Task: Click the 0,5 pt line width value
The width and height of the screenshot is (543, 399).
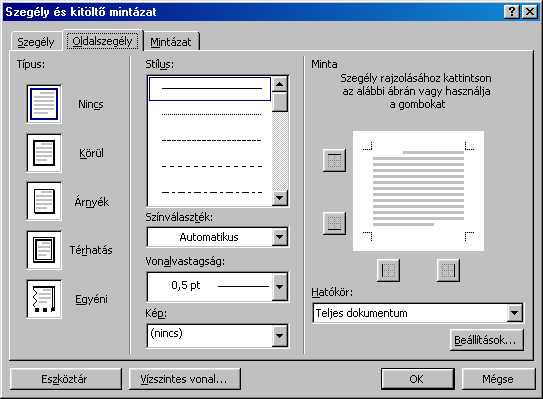Action: point(186,285)
